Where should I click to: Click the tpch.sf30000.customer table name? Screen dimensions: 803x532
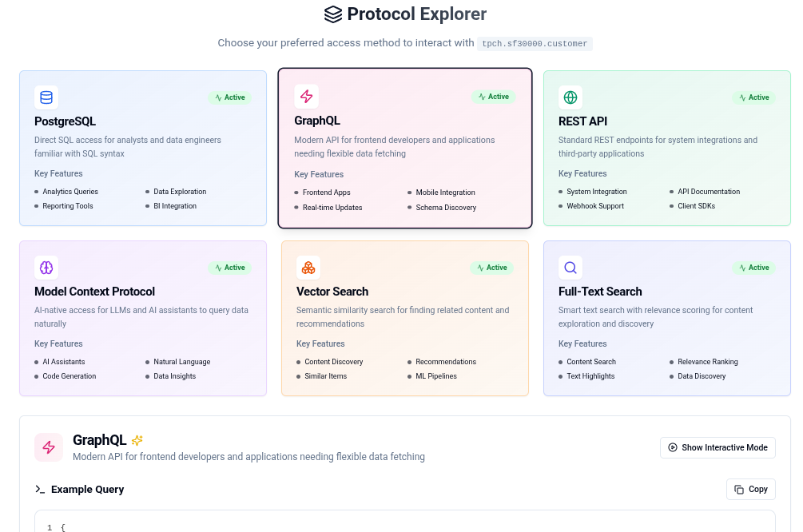(x=535, y=43)
